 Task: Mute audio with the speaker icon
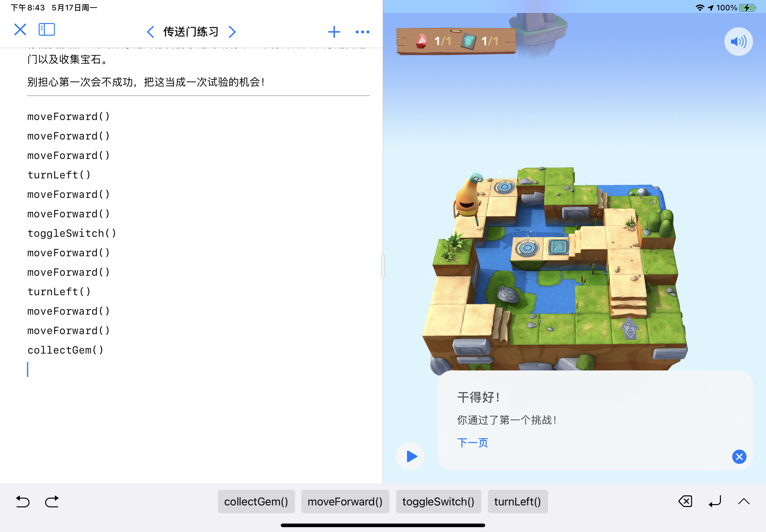738,41
